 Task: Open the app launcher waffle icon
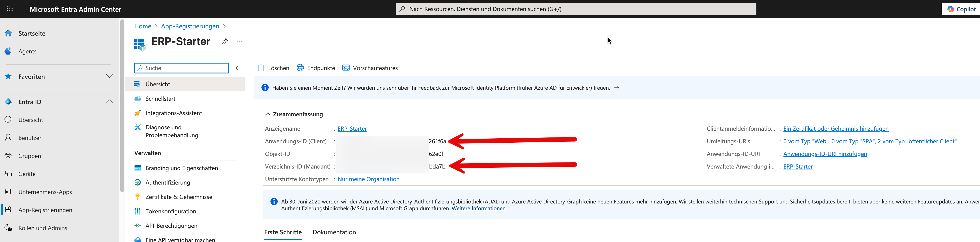coord(10,9)
